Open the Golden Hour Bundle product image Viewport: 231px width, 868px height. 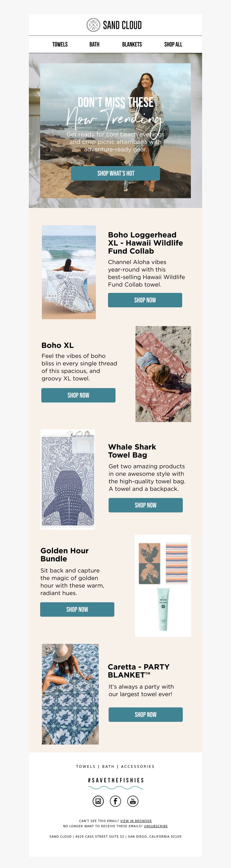point(163,586)
